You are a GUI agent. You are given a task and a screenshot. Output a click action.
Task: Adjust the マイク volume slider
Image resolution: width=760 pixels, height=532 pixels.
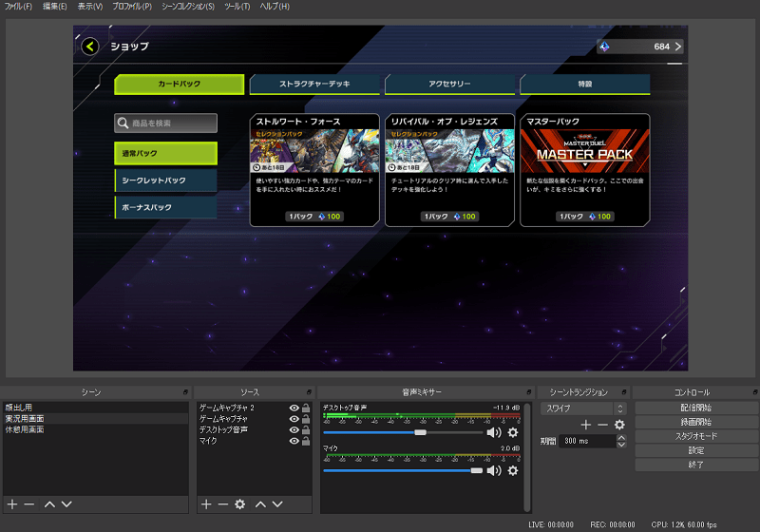477,470
